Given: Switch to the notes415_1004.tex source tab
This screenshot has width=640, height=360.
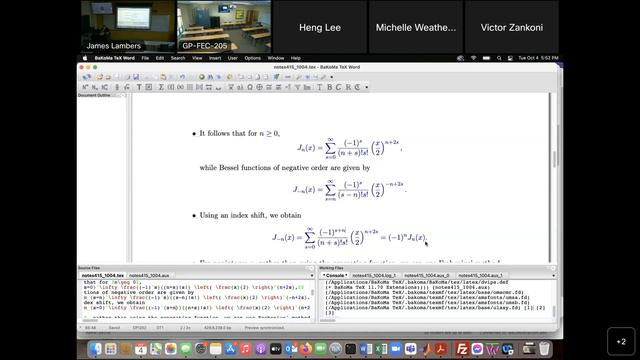Looking at the screenshot, I should [103, 276].
